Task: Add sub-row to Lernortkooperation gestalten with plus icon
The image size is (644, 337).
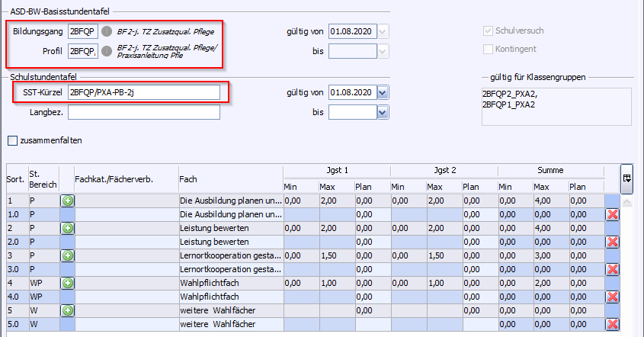Action: click(x=67, y=255)
